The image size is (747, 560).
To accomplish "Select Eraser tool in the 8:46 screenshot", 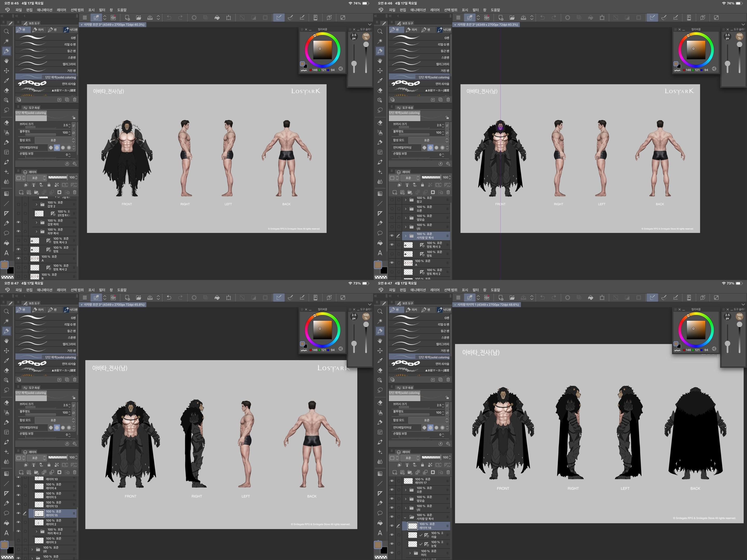I will coord(380,90).
